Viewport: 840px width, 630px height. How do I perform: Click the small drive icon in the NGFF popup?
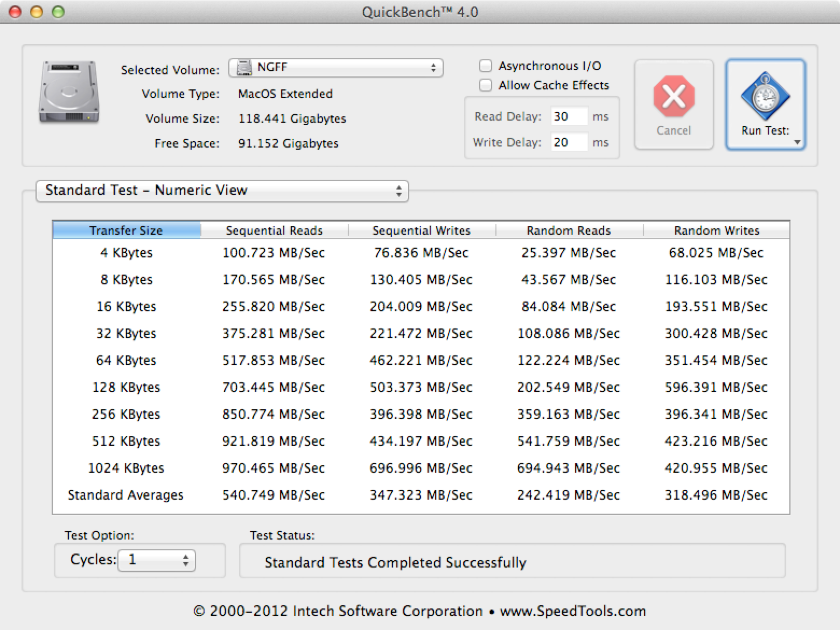[245, 68]
